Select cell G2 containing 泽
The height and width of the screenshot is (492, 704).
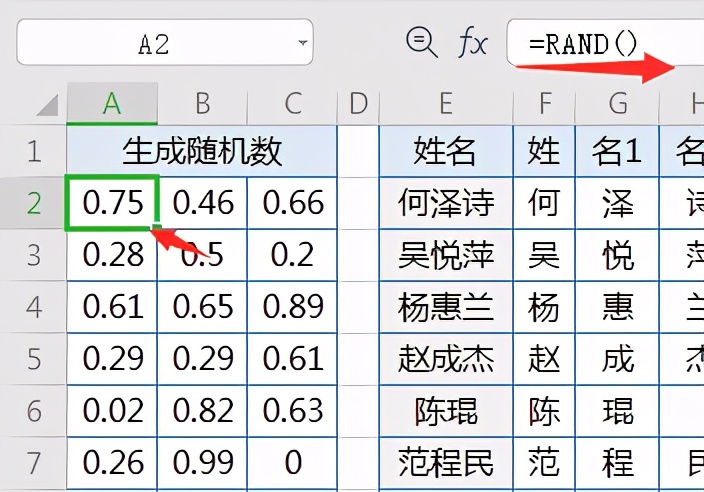[x=617, y=203]
